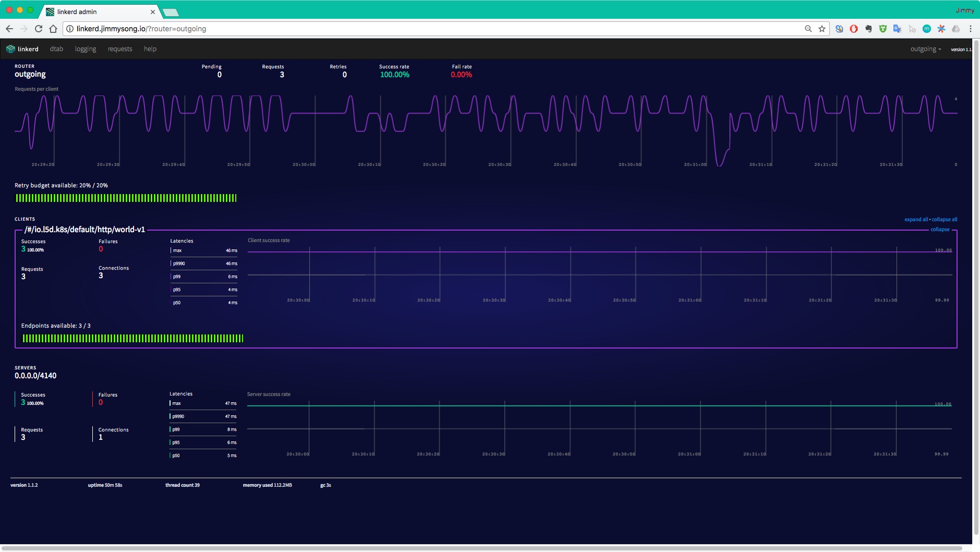The width and height of the screenshot is (980, 552).
Task: Click the teal 'm' extension icon
Action: [926, 29]
